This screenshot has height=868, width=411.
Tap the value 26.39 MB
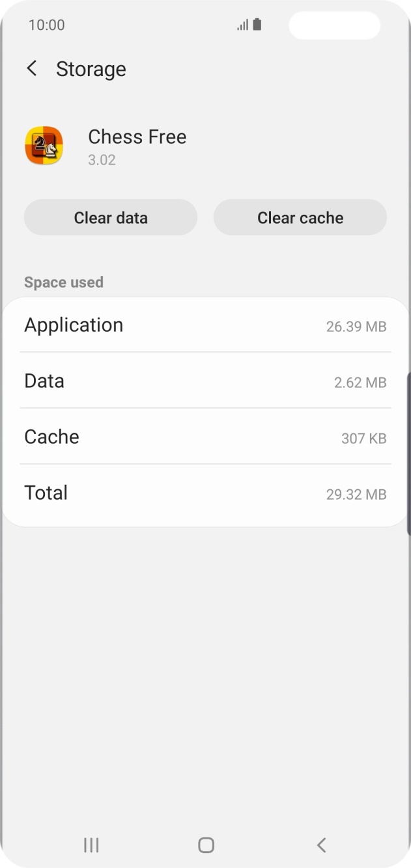pyautogui.click(x=358, y=328)
